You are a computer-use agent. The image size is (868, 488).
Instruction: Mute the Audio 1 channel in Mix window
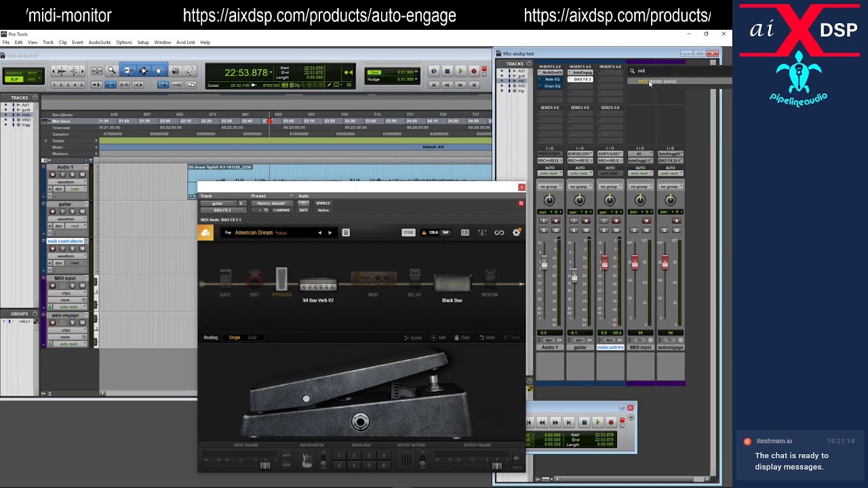556,230
